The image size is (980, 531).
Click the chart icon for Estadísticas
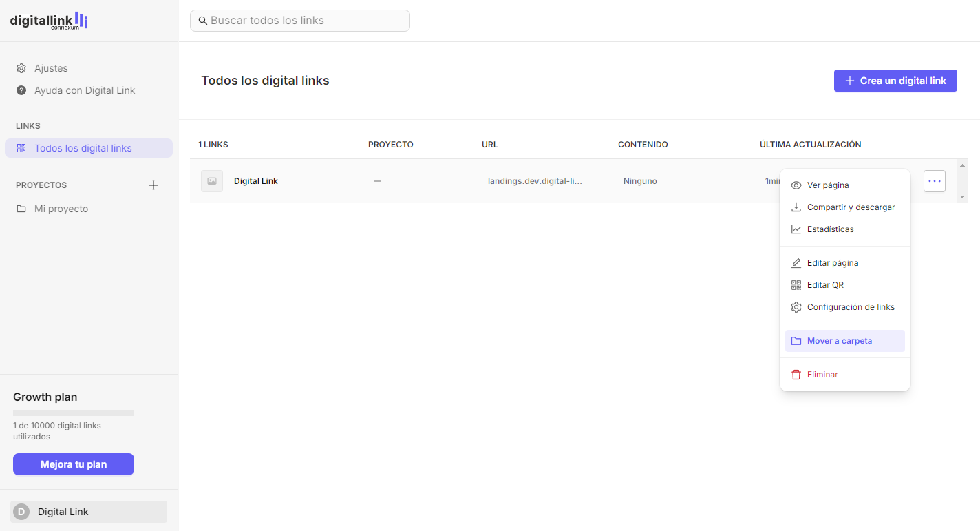[796, 229]
